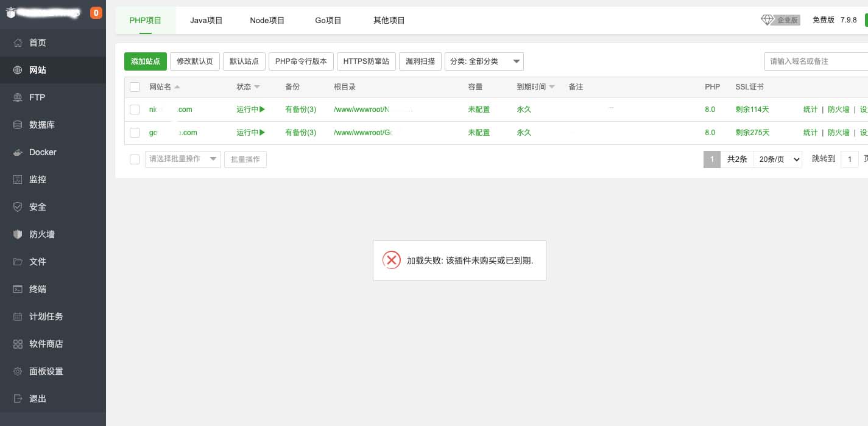Click the 漏洞扫描 button
Screen dimensions: 868x426
(420, 61)
